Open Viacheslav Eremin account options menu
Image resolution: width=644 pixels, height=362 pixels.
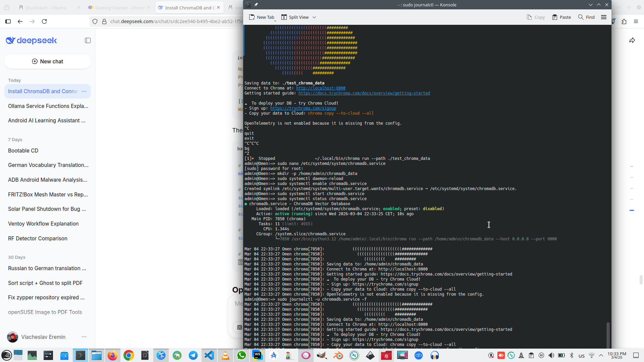[x=84, y=337]
